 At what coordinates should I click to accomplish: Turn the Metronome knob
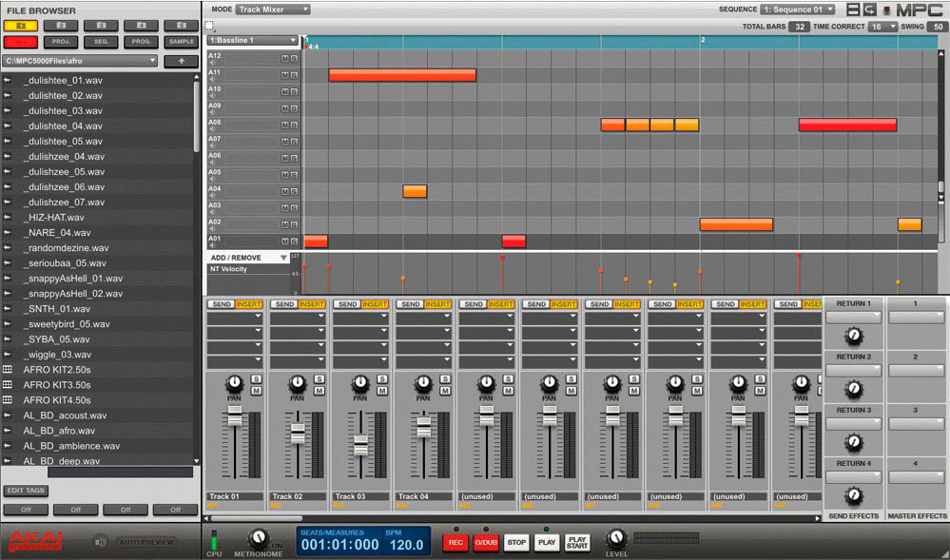tap(257, 539)
